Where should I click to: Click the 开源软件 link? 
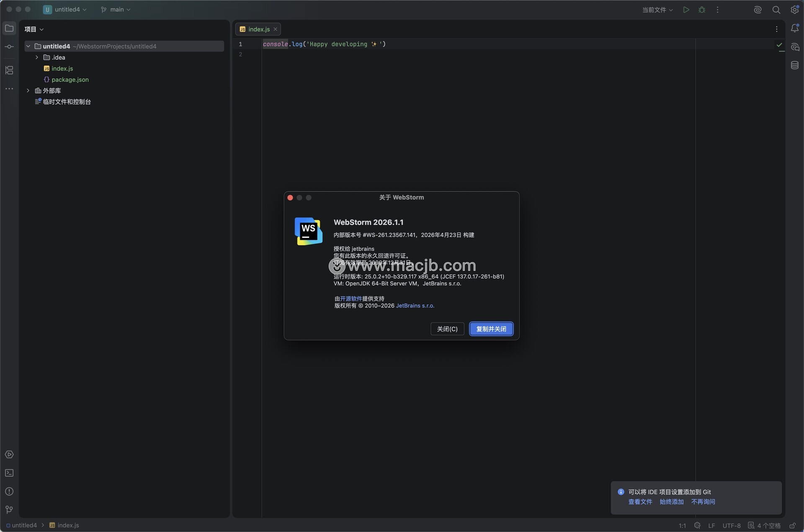(x=351, y=298)
